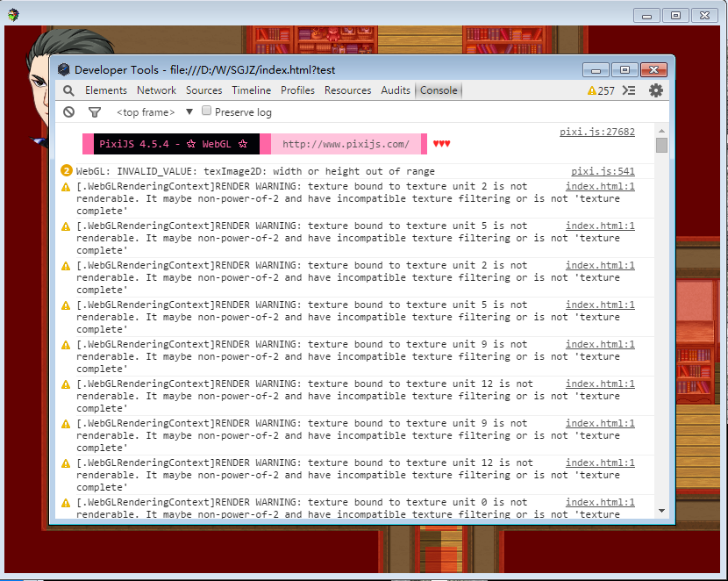Viewport: 728px width, 581px height.
Task: Follow the http://www.pixijs.com/ link
Action: [346, 144]
